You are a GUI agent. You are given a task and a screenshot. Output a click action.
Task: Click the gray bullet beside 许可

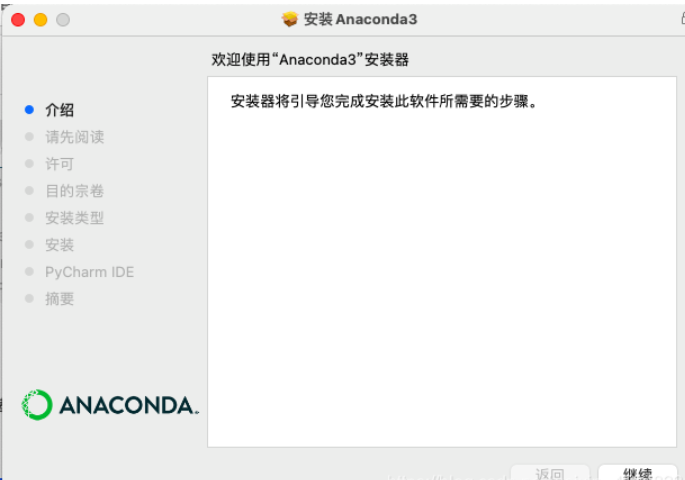[29, 163]
